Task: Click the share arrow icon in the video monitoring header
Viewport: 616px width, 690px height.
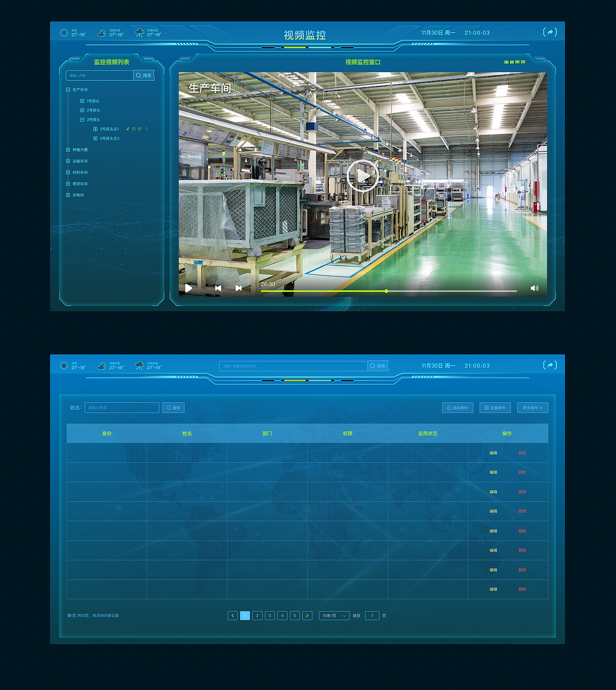Action: pyautogui.click(x=550, y=32)
